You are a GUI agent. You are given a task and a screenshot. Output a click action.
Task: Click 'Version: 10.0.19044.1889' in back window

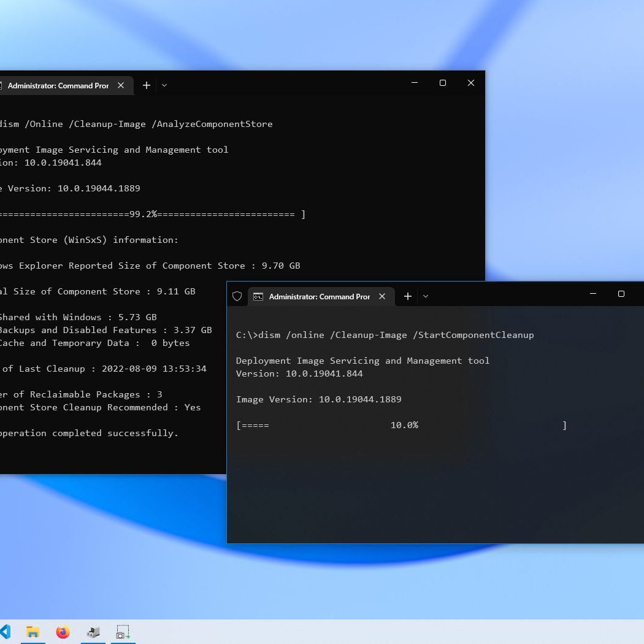(x=74, y=188)
